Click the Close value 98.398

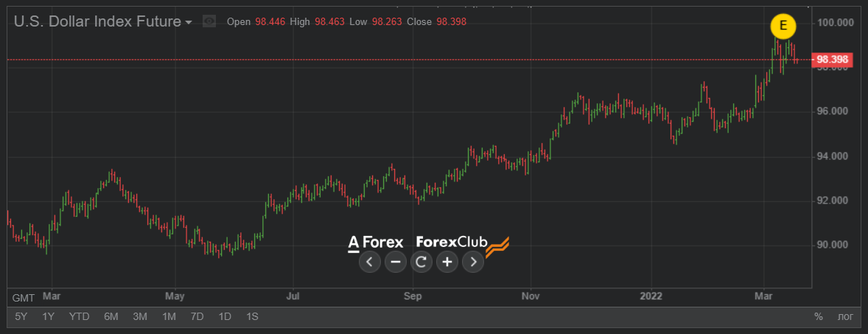(451, 22)
